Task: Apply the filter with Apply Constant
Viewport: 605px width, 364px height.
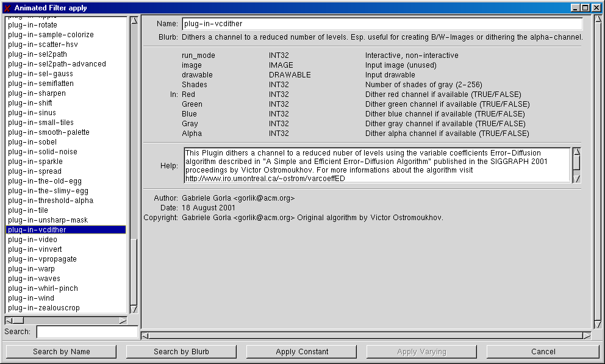Action: click(302, 351)
